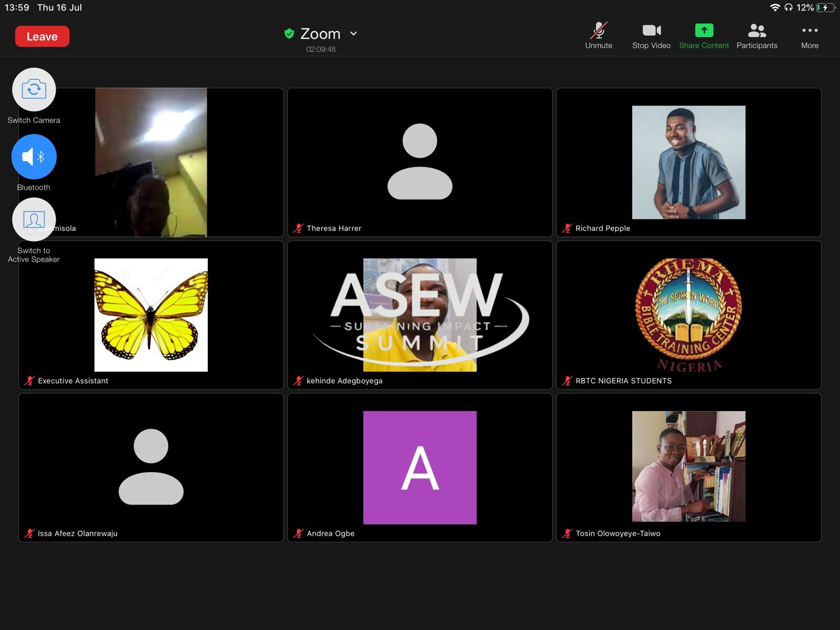Viewport: 840px width, 630px height.
Task: Select kehinde Adegboyega's video tile
Action: click(420, 315)
